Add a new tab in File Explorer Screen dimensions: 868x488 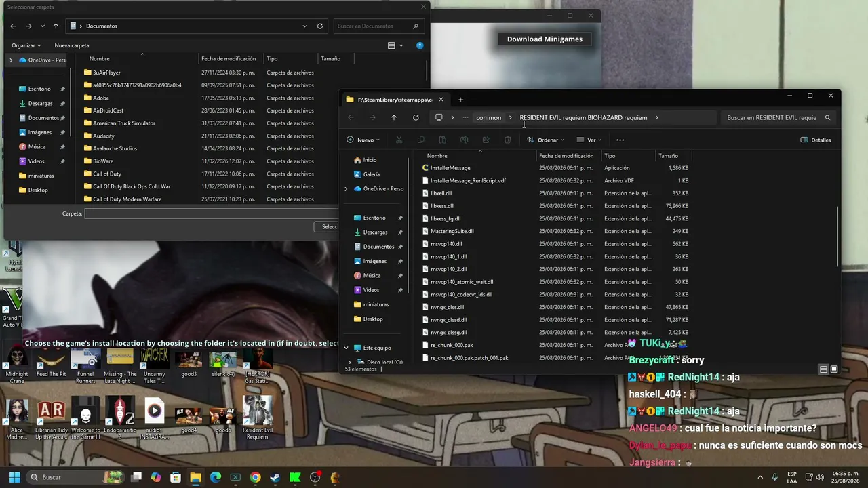[460, 100]
